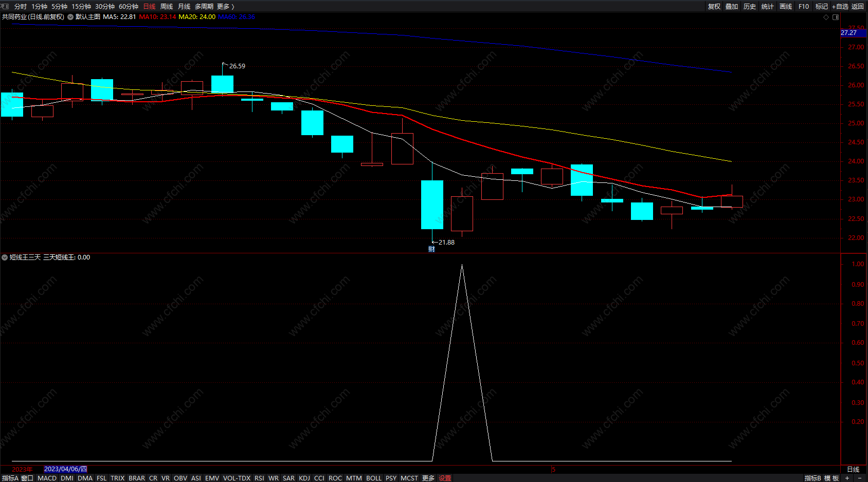Select the CCI indicator
Image resolution: width=868 pixels, height=482 pixels.
click(319, 478)
